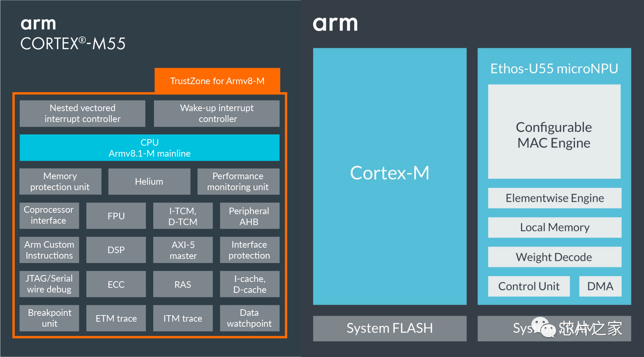This screenshot has height=357, width=644.
Task: Click JTAG/Serial wire debug block
Action: click(49, 284)
